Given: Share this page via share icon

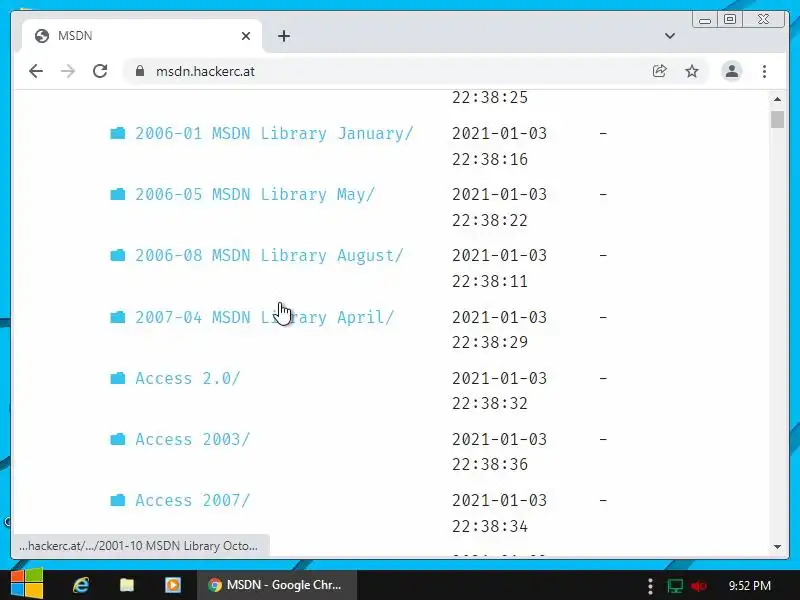Looking at the screenshot, I should (659, 71).
